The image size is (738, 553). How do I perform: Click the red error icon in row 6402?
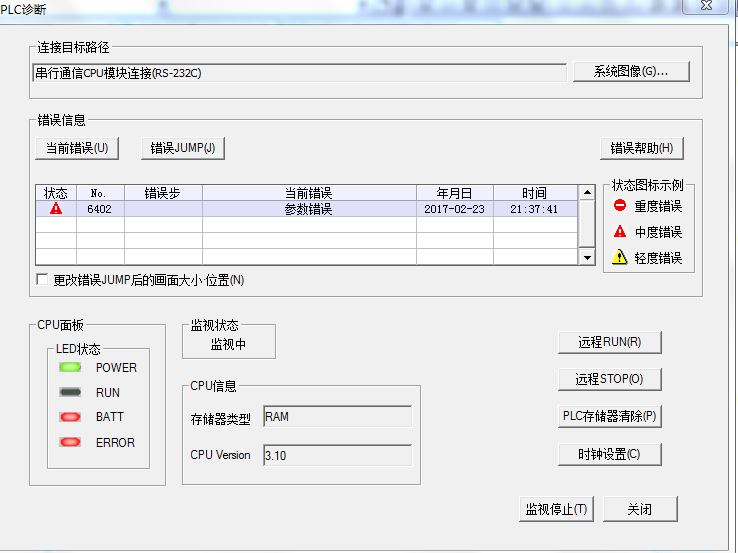[x=56, y=209]
